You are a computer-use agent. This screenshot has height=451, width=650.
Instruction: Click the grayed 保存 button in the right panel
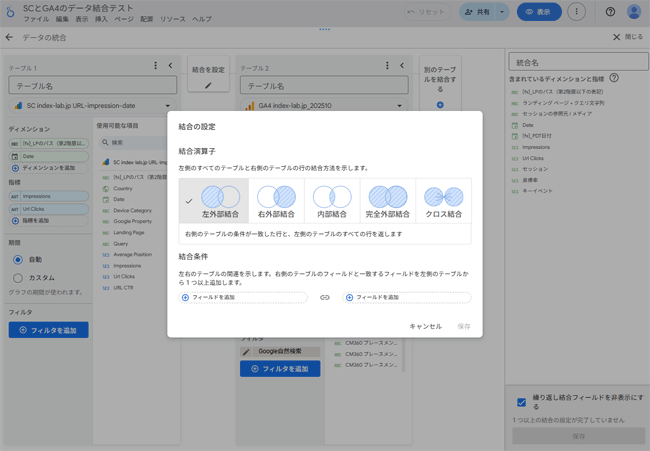tap(579, 436)
